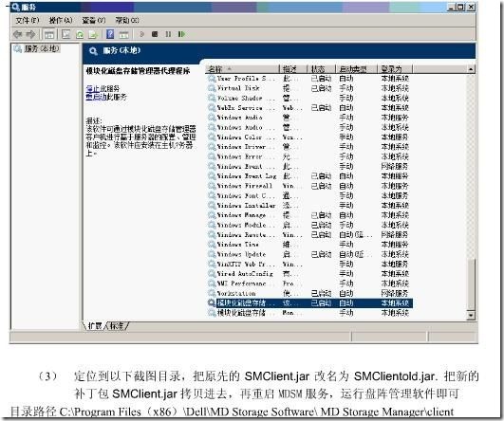Select the Windows Manage... service row
Image resolution: width=504 pixels, height=421 pixels.
[x=309, y=215]
